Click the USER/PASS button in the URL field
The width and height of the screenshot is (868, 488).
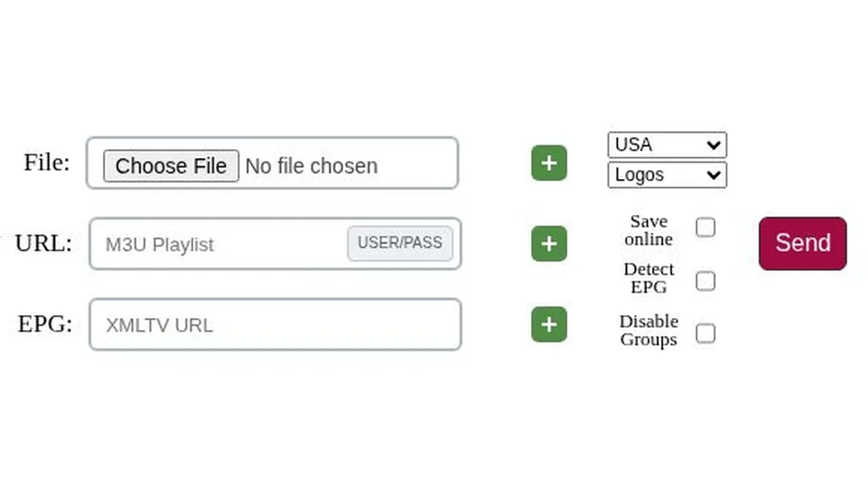(x=400, y=243)
